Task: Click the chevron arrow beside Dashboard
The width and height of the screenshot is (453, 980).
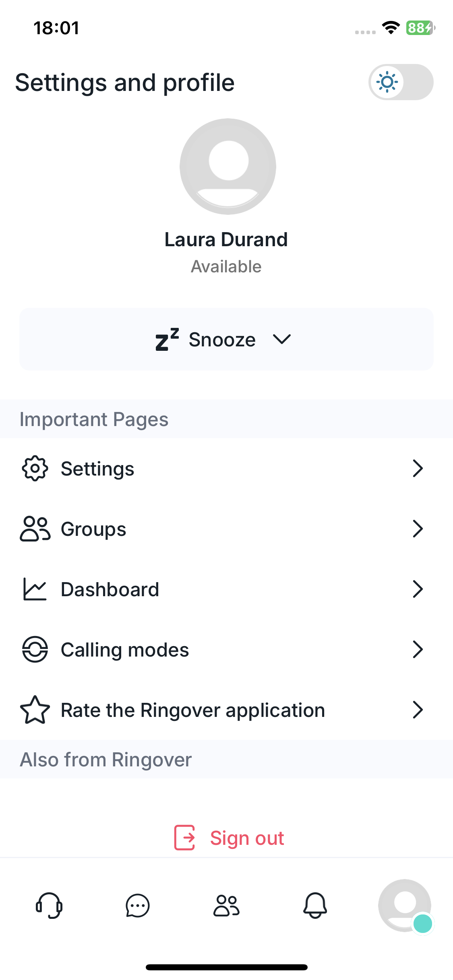Action: tap(418, 589)
